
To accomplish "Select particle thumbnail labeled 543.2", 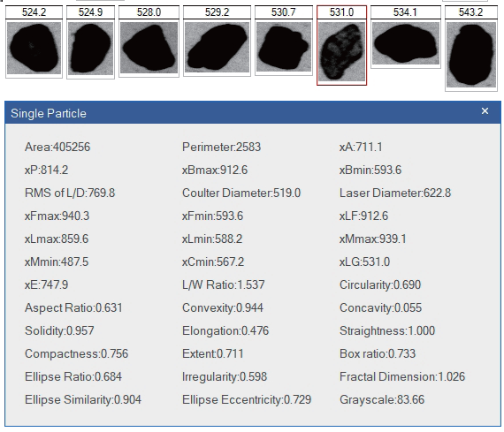I will (x=471, y=49).
